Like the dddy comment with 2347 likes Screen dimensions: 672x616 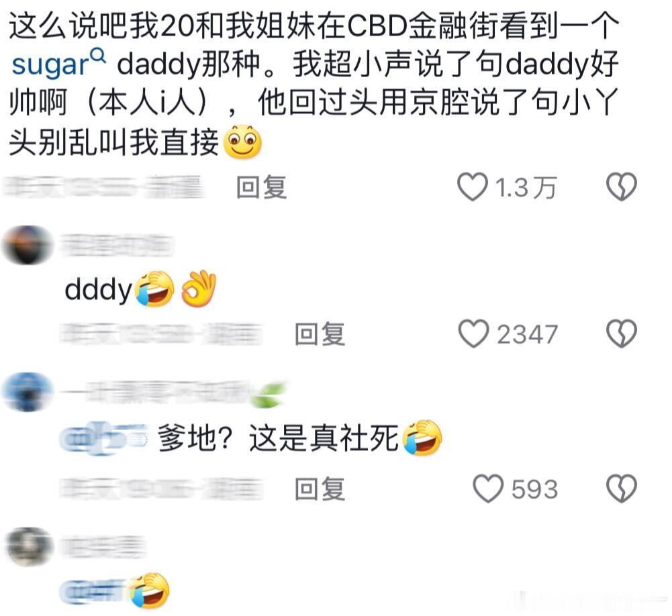(x=473, y=333)
